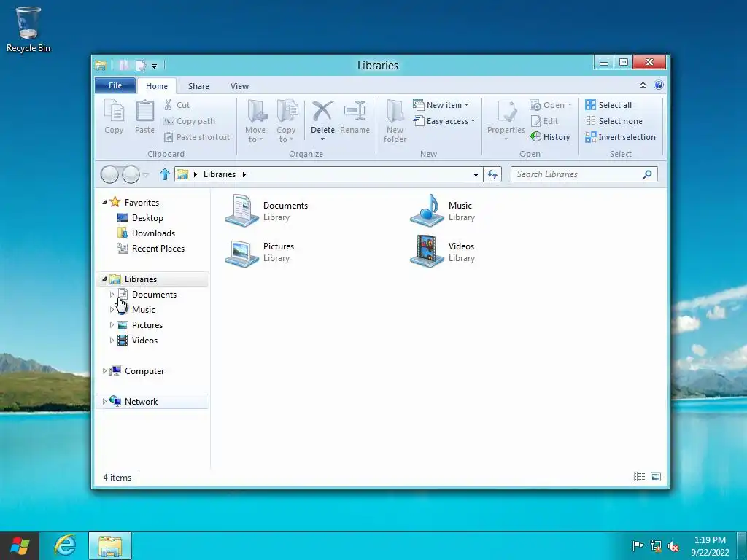The height and width of the screenshot is (560, 747).
Task: Open the Delete options dropdown arrow
Action: (322, 139)
